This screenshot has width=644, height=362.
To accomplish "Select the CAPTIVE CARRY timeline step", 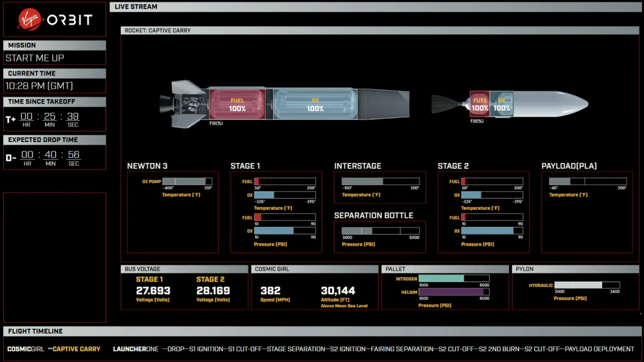I will (76, 349).
